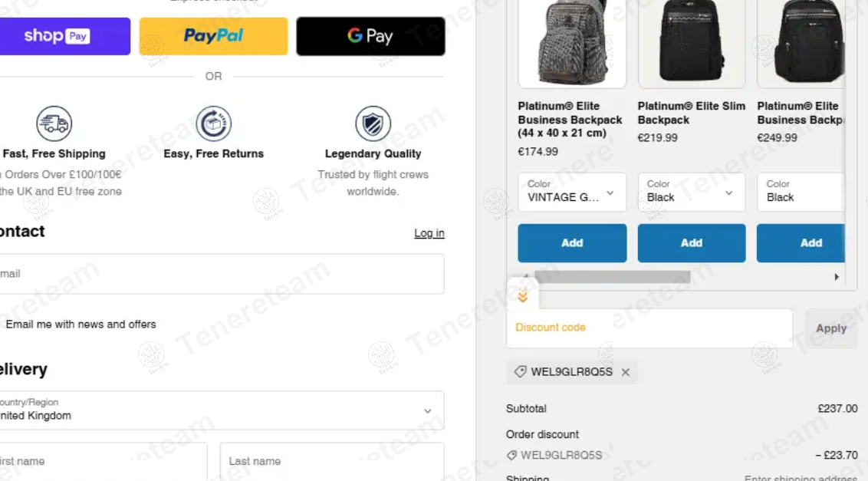The image size is (868, 481).
Task: Click the fast free shipping truck icon
Action: pos(54,124)
